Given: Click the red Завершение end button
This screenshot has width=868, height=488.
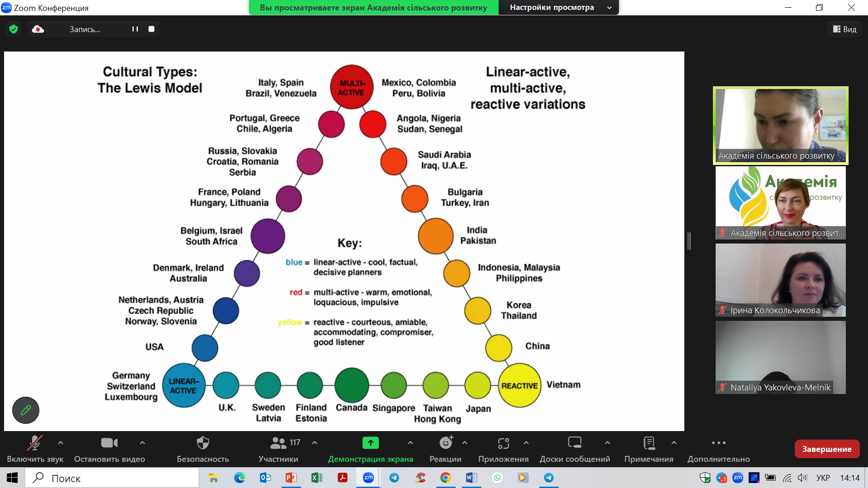Looking at the screenshot, I should 826,449.
